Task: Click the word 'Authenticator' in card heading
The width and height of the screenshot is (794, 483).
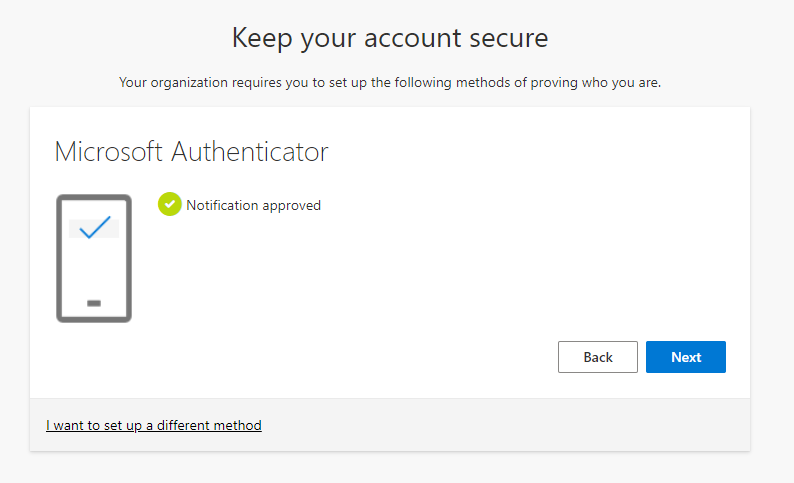Action: [250, 152]
